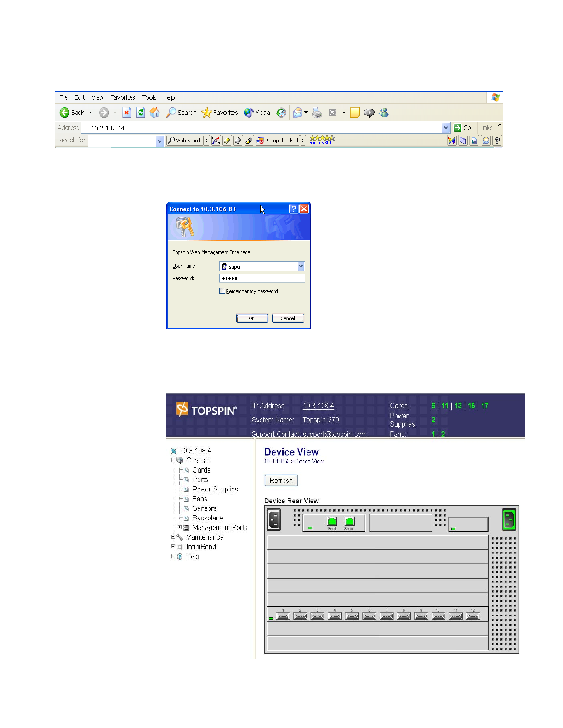
Task: Click the green Serial port in the rear view
Action: (x=349, y=521)
